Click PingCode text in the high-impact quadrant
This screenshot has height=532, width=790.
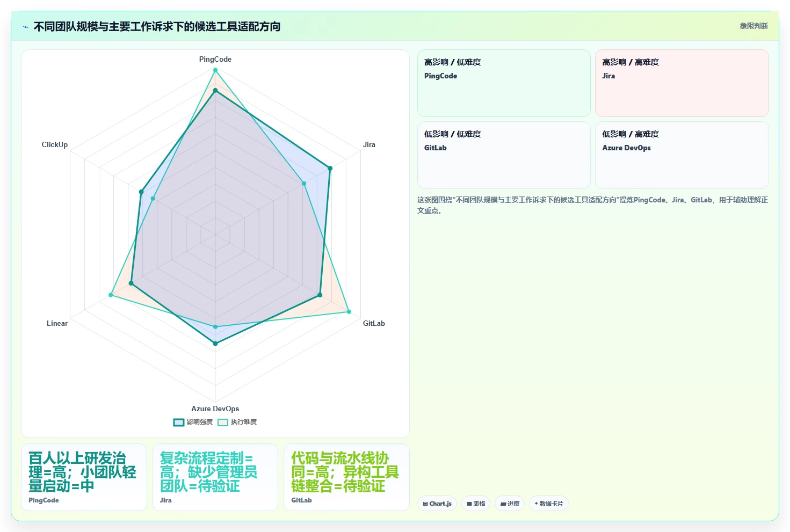click(x=440, y=76)
